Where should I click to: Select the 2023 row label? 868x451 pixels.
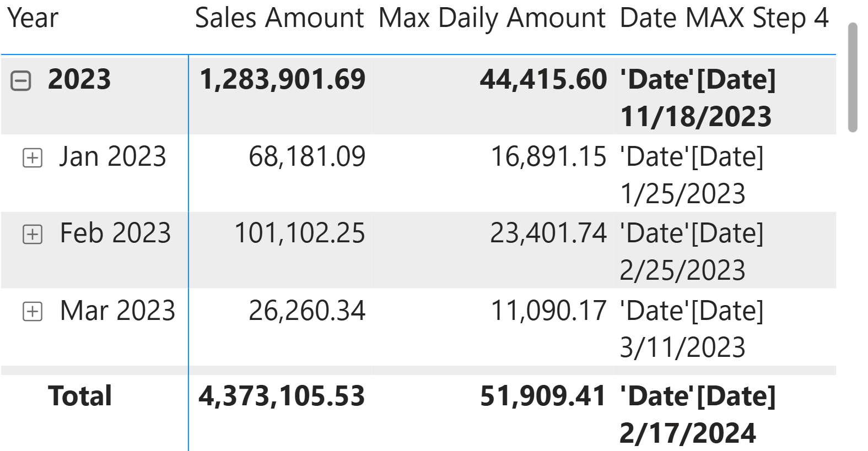point(79,79)
